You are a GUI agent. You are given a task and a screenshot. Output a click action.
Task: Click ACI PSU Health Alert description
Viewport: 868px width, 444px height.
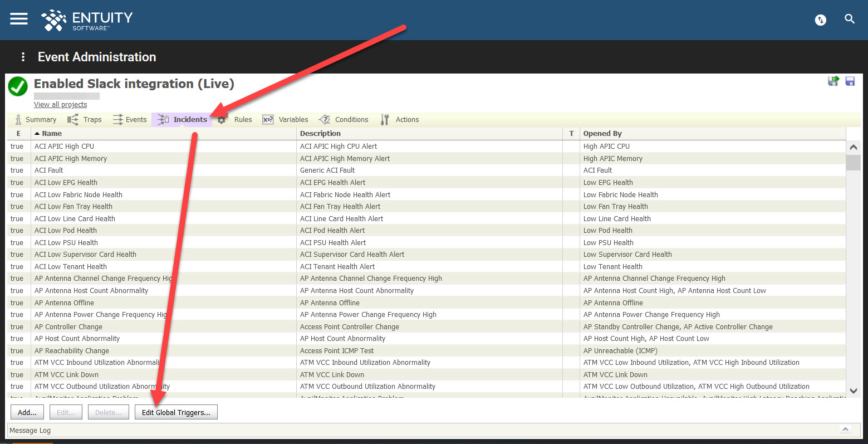333,243
